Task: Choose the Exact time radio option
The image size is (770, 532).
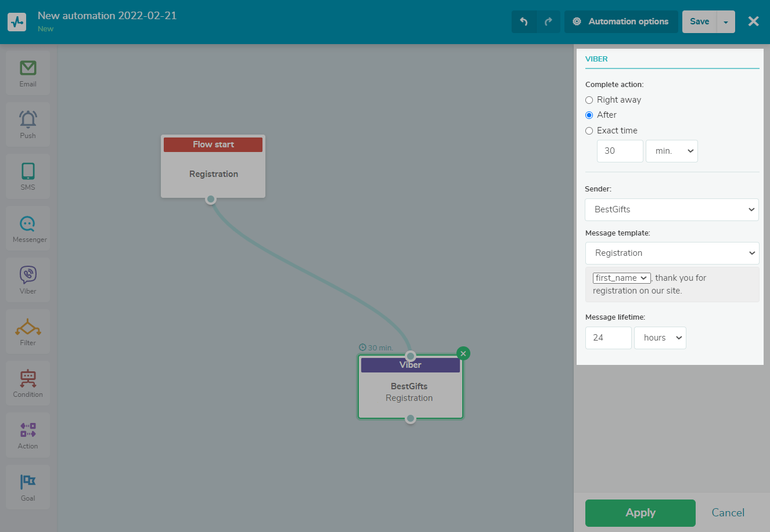Action: (x=589, y=131)
